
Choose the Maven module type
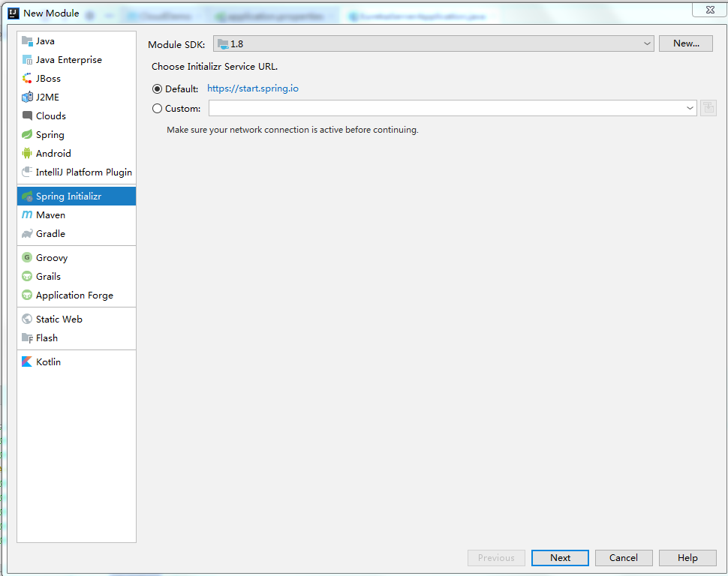click(77, 215)
